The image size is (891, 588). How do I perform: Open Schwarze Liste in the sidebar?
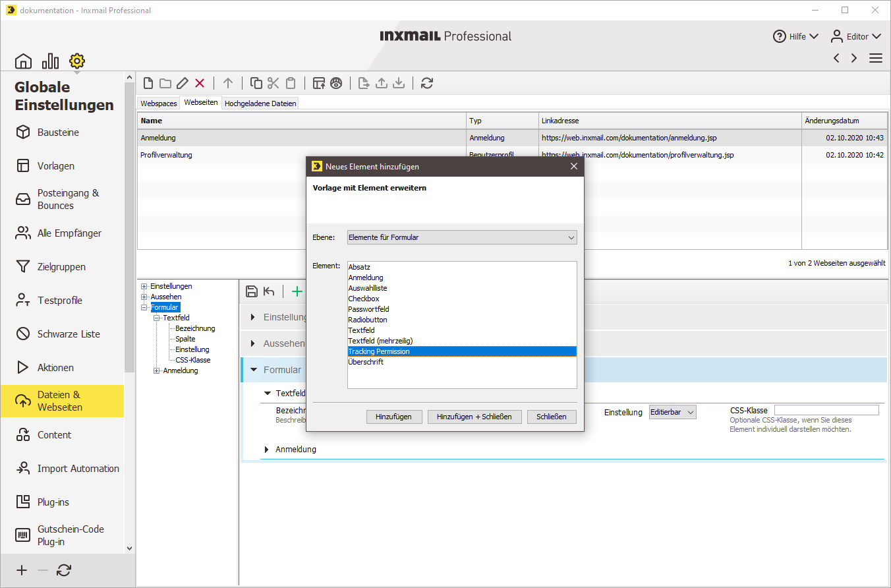pos(63,334)
